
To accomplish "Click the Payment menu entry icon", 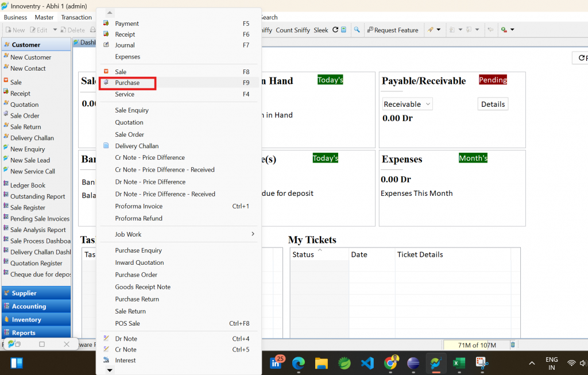I will (x=106, y=23).
